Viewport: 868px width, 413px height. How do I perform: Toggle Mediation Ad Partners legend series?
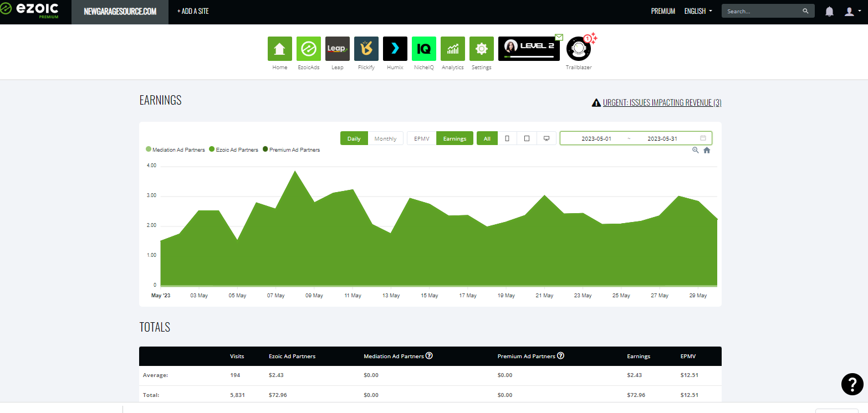click(175, 149)
